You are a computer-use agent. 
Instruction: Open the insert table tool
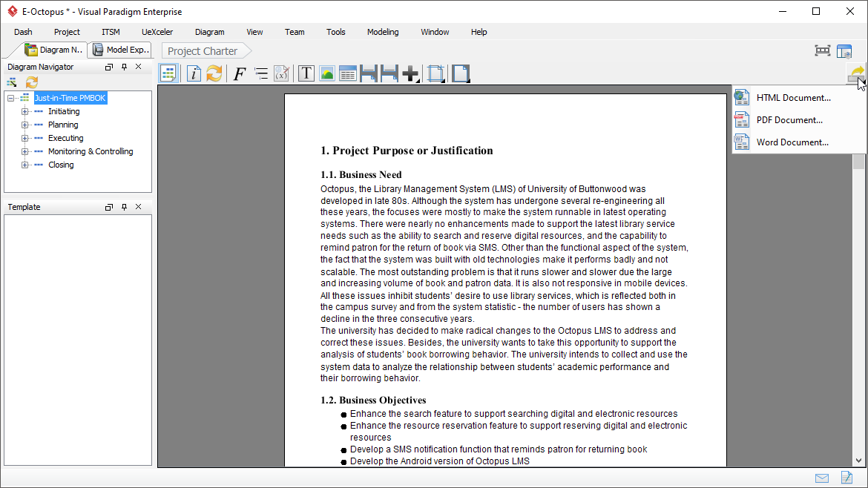(347, 73)
